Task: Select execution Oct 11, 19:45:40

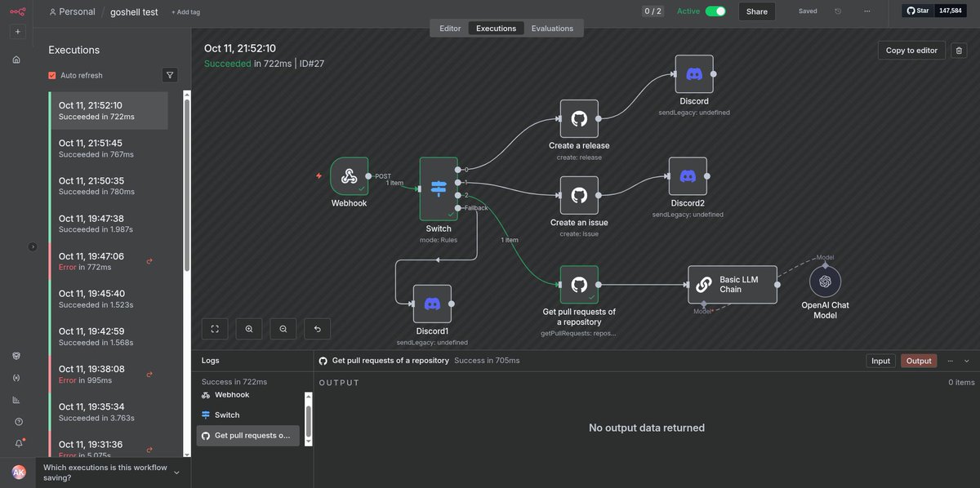Action: (x=109, y=299)
